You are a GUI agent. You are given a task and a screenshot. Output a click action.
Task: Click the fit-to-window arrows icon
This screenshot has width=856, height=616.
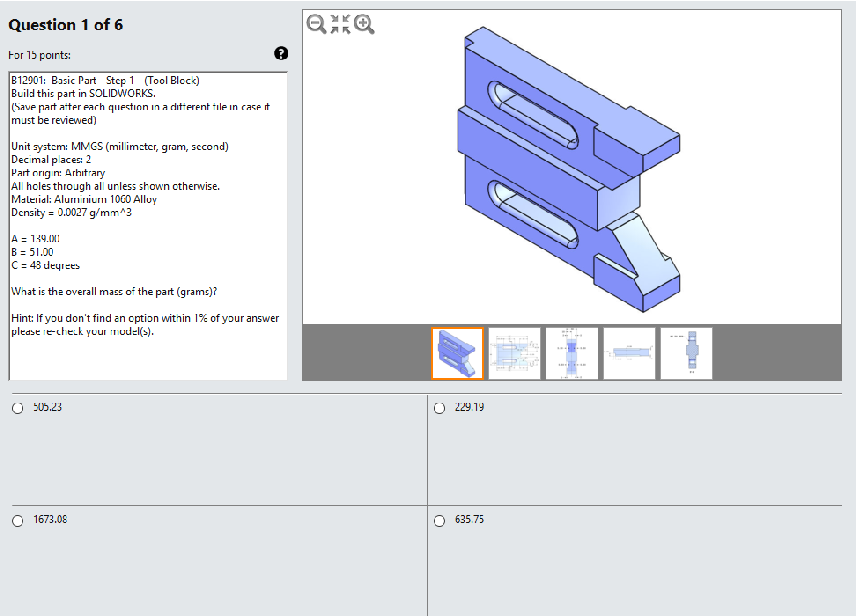pos(340,24)
